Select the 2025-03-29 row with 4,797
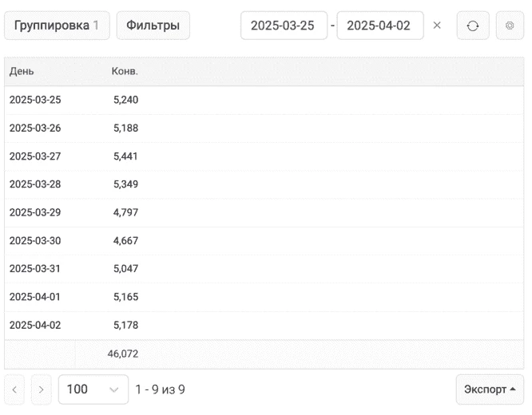This screenshot has height=415, width=532. [x=264, y=212]
